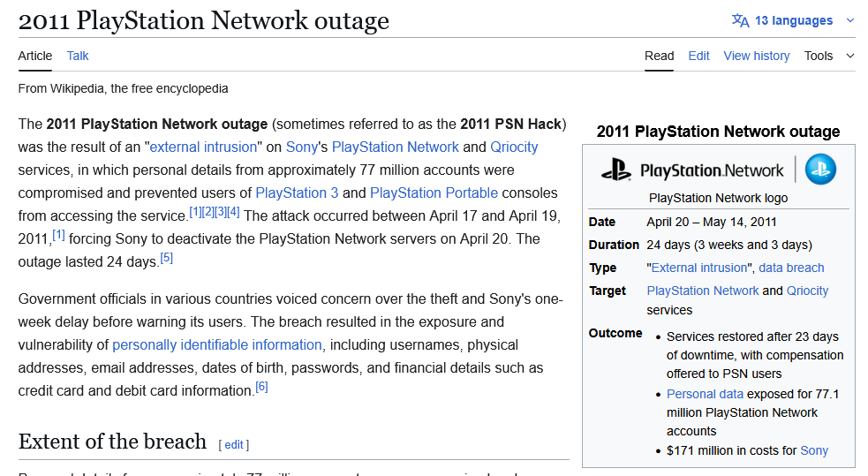Click the 'Extent of the breach' heading

pyautogui.click(x=112, y=442)
